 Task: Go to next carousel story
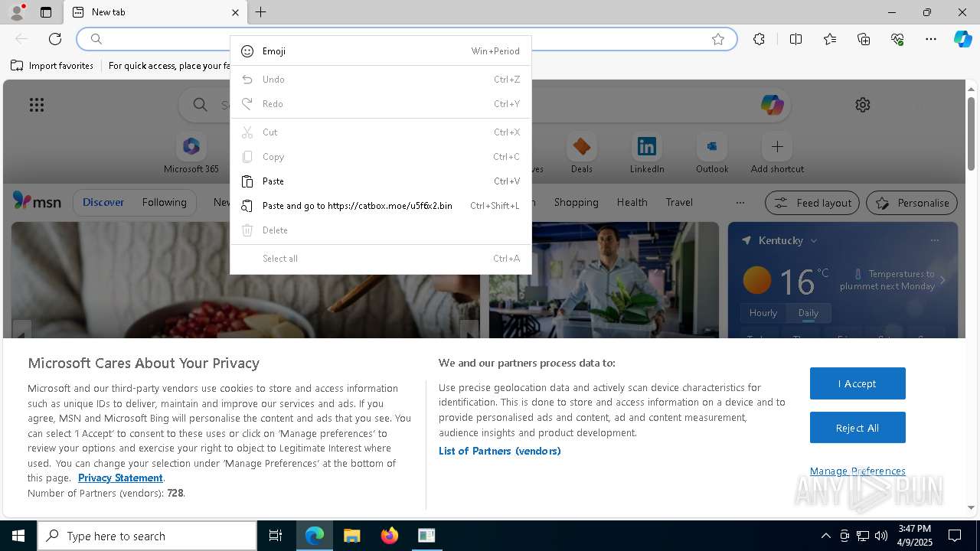click(469, 331)
